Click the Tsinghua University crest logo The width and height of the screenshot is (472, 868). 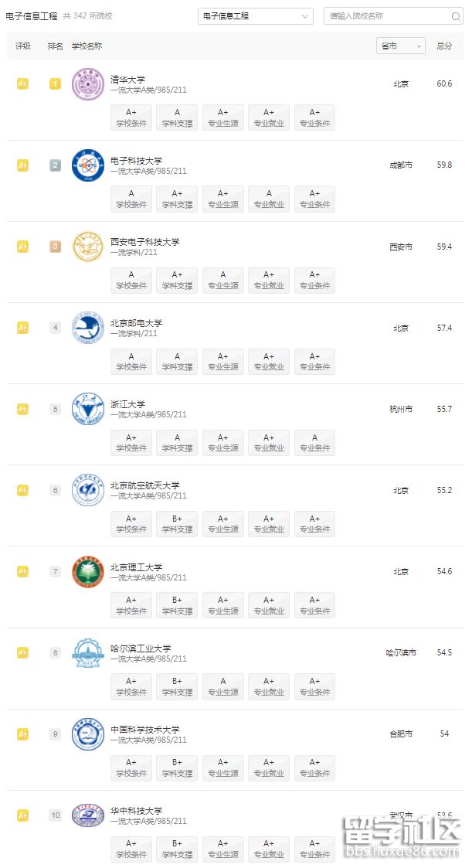(x=87, y=84)
